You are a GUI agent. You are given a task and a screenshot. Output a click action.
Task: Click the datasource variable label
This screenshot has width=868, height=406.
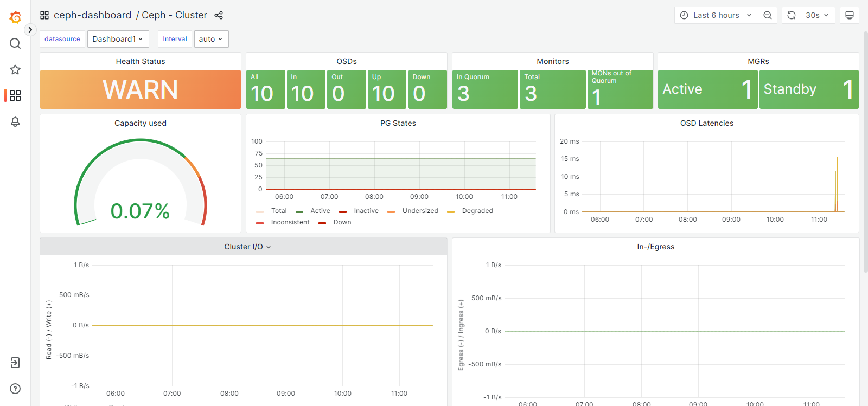click(x=62, y=39)
